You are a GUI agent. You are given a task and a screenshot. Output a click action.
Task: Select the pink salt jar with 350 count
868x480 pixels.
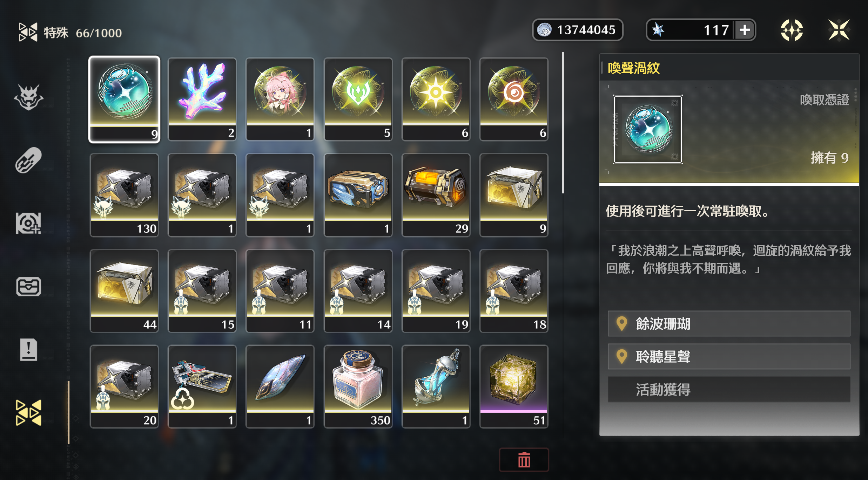click(x=358, y=386)
